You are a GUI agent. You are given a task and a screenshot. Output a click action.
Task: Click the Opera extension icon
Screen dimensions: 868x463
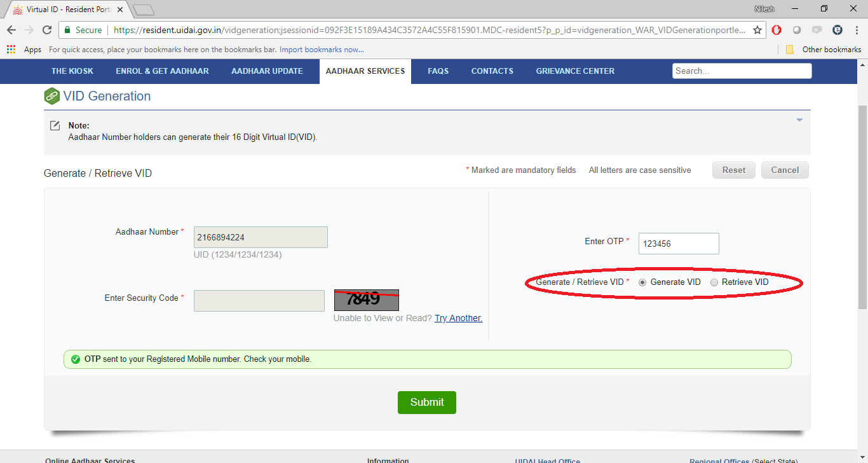[776, 30]
